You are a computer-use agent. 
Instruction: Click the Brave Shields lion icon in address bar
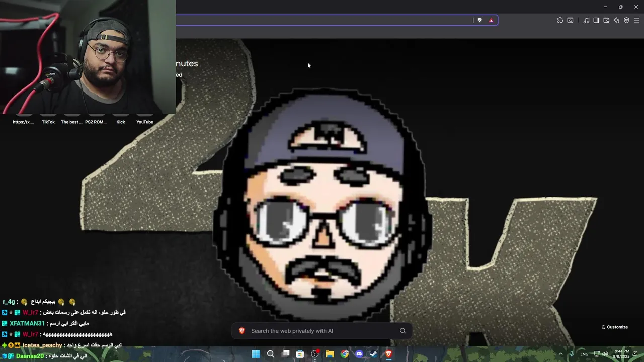(x=479, y=20)
